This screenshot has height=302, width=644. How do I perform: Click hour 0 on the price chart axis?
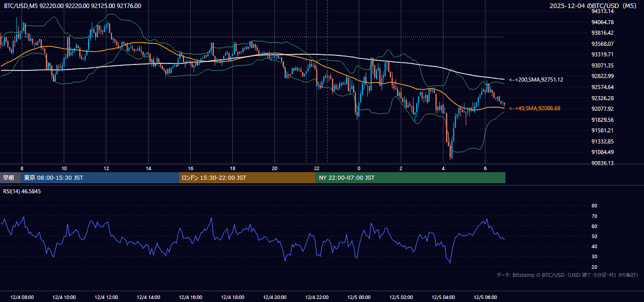[x=359, y=168]
